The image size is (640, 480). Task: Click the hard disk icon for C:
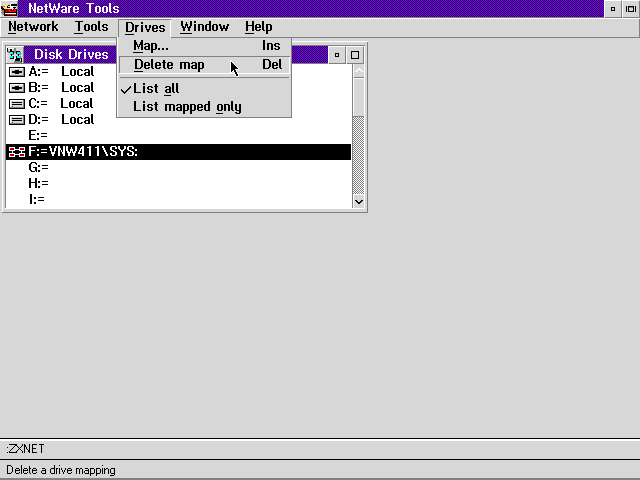(x=17, y=104)
